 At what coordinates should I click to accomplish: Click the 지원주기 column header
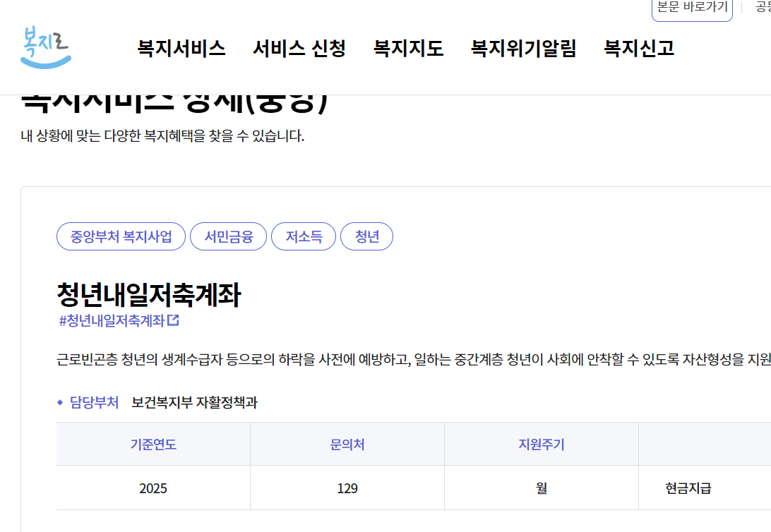click(x=542, y=444)
